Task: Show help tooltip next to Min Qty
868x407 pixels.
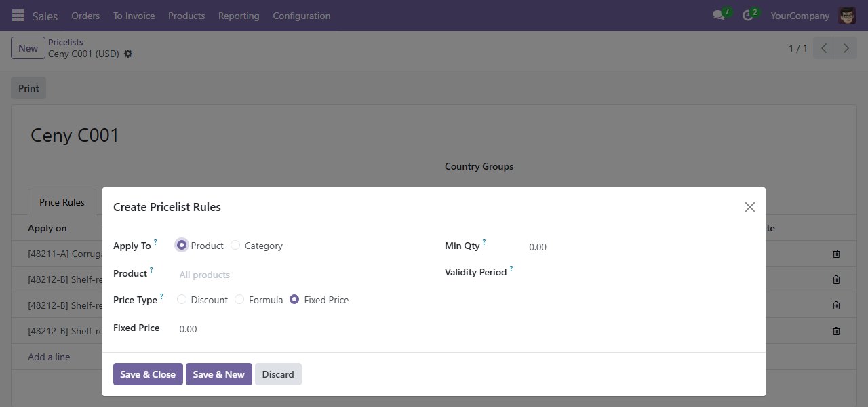Action: pos(484,242)
